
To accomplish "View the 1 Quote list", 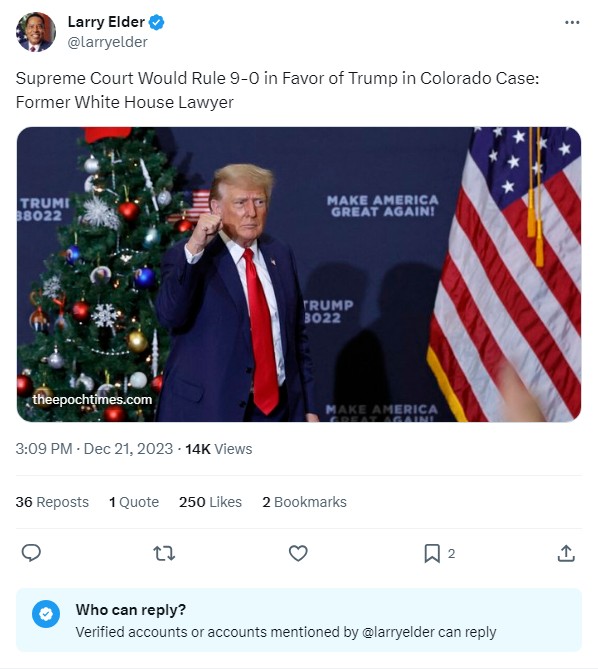I will coord(134,502).
